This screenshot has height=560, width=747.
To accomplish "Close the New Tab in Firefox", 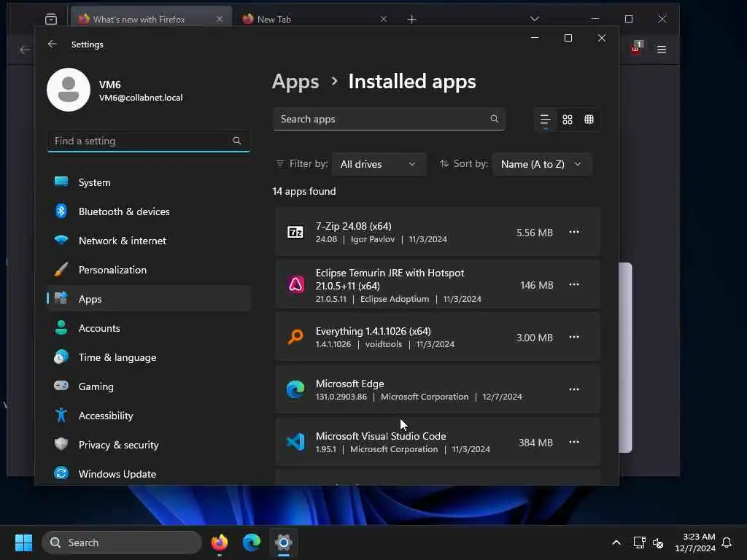I will 384,19.
